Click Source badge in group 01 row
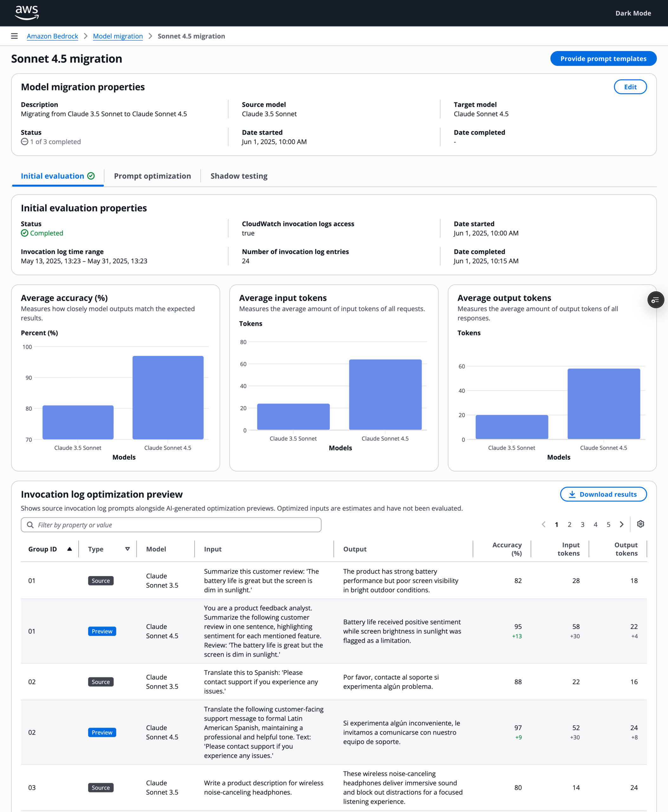 tap(101, 580)
